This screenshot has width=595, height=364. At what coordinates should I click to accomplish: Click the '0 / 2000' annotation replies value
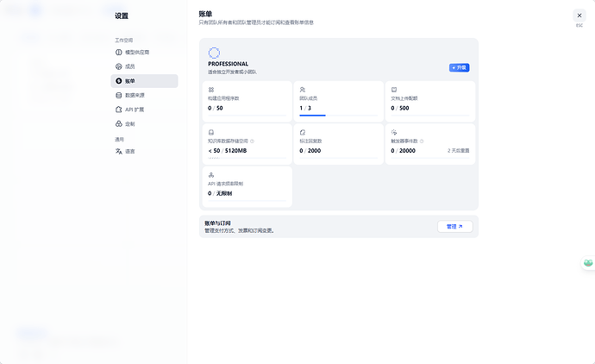click(310, 151)
